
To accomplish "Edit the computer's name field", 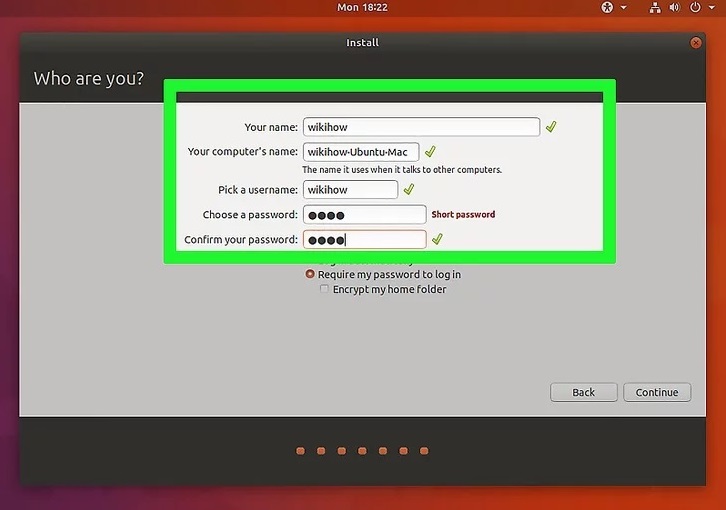I will (x=361, y=152).
